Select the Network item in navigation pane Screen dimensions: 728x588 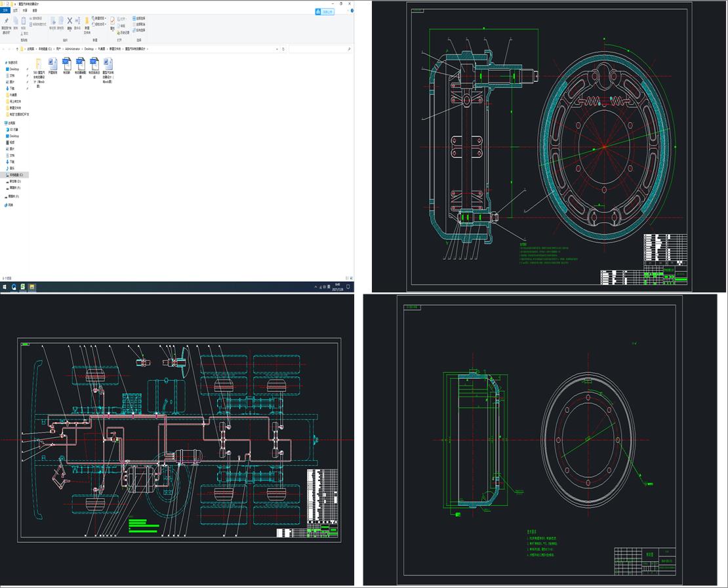[10, 205]
